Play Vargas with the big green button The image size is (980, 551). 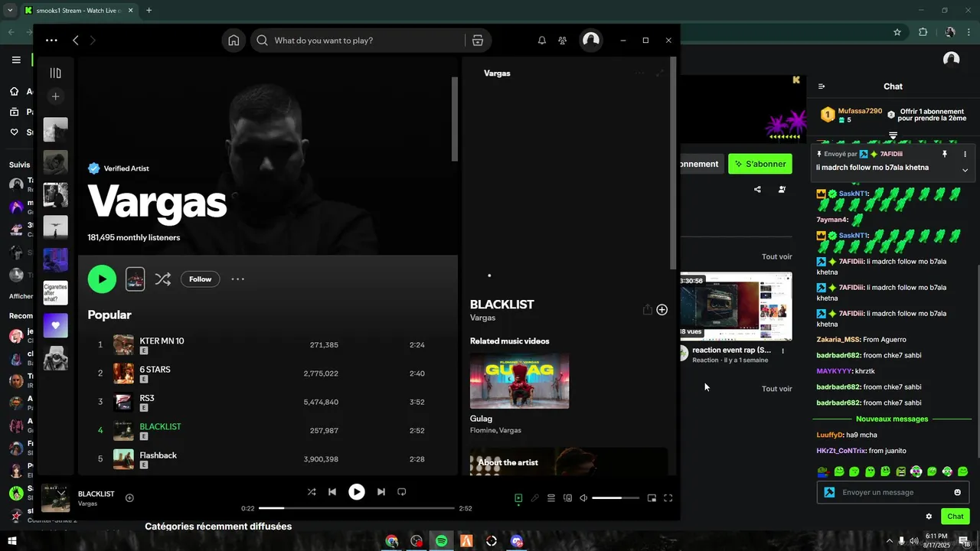pos(102,279)
